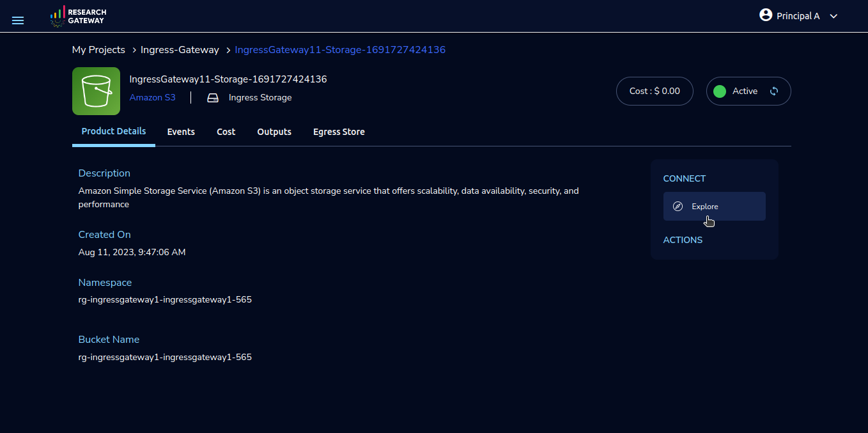
Task: Click the Bucket Name value rg-ingressgateway1-ingressgateway1-565
Action: point(165,358)
